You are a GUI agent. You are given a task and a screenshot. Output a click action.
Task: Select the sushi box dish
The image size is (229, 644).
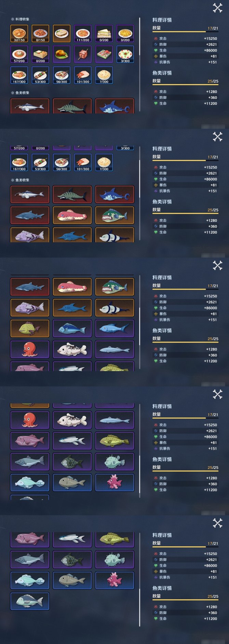(104, 54)
